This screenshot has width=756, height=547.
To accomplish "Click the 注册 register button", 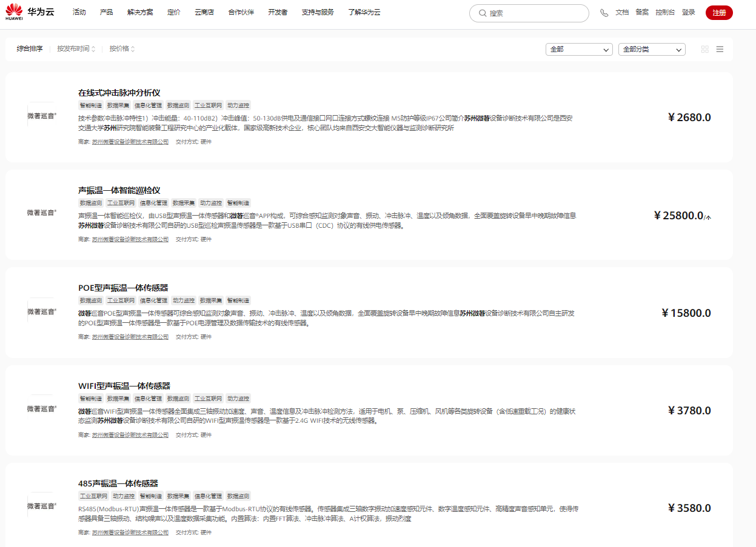I will coord(719,13).
